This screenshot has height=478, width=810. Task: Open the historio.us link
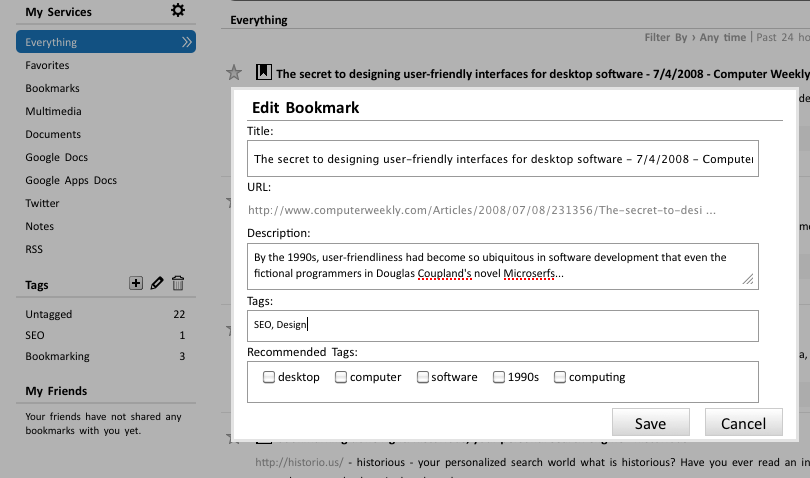click(x=299, y=462)
